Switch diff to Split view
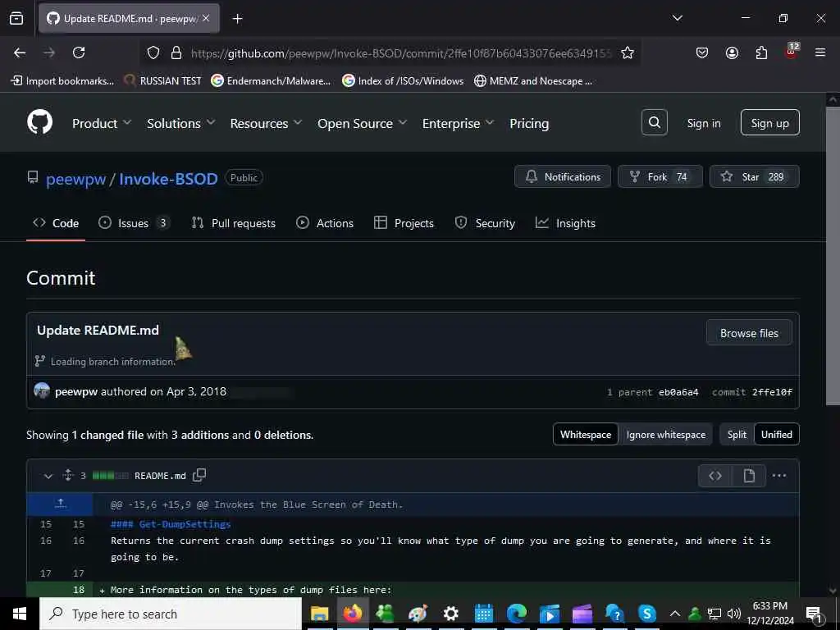 737,435
